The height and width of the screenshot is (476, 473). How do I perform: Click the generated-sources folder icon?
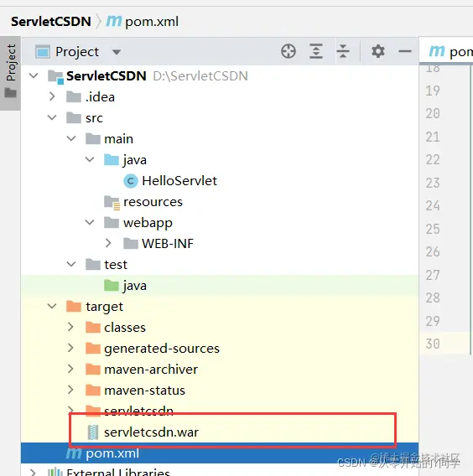click(93, 349)
